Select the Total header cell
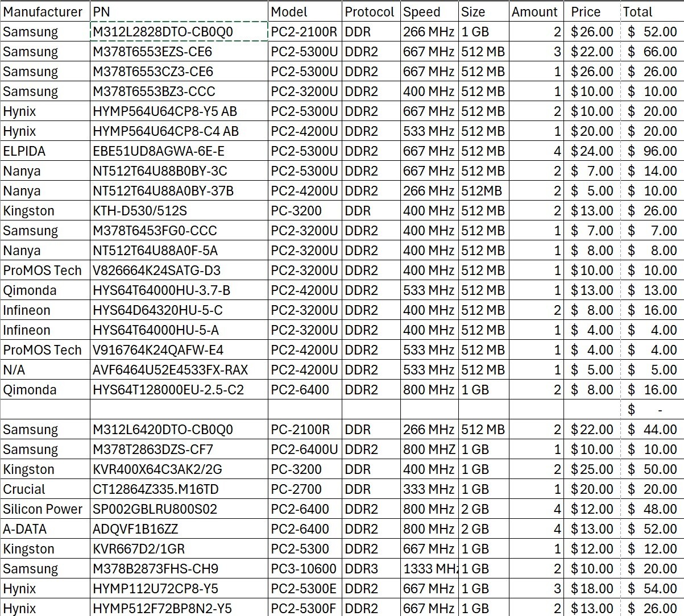684x616 pixels. click(x=652, y=12)
